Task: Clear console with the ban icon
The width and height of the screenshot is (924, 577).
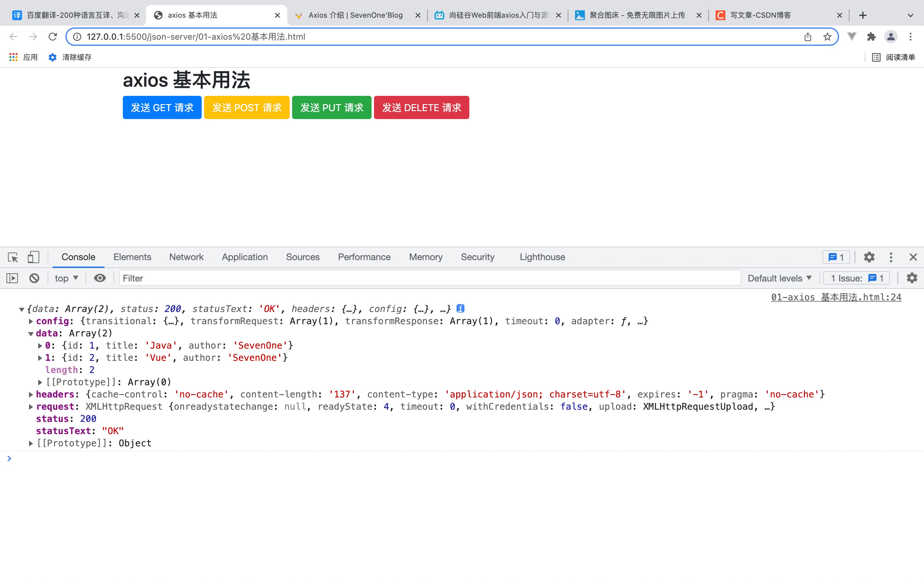Action: [x=34, y=278]
